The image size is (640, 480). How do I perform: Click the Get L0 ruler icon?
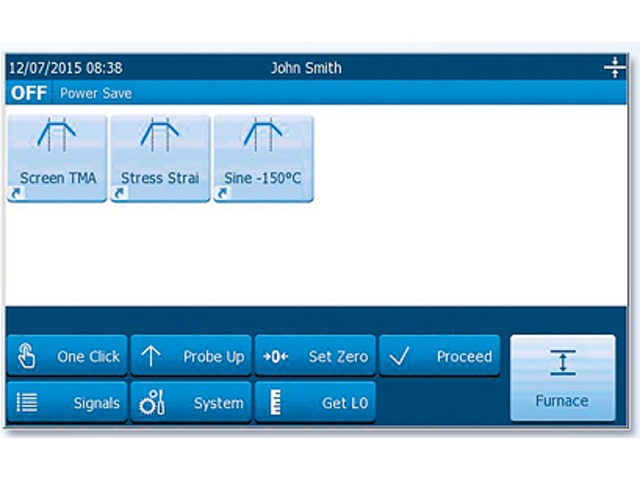click(275, 403)
